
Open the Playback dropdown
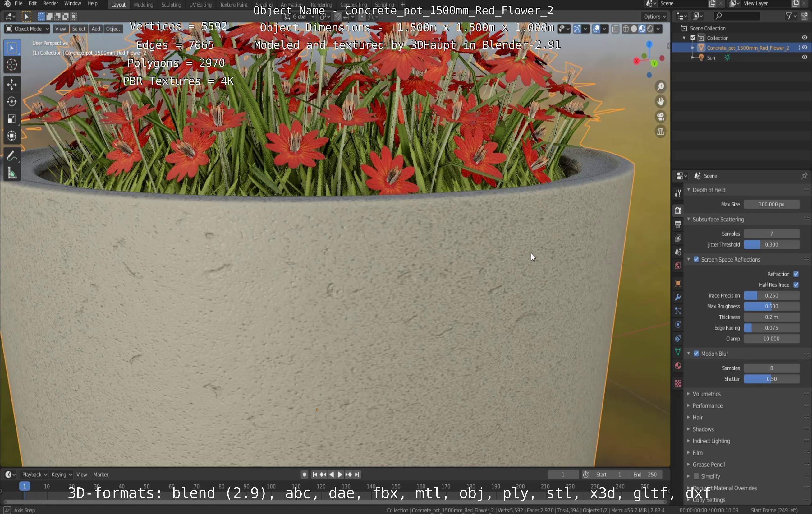(34, 475)
